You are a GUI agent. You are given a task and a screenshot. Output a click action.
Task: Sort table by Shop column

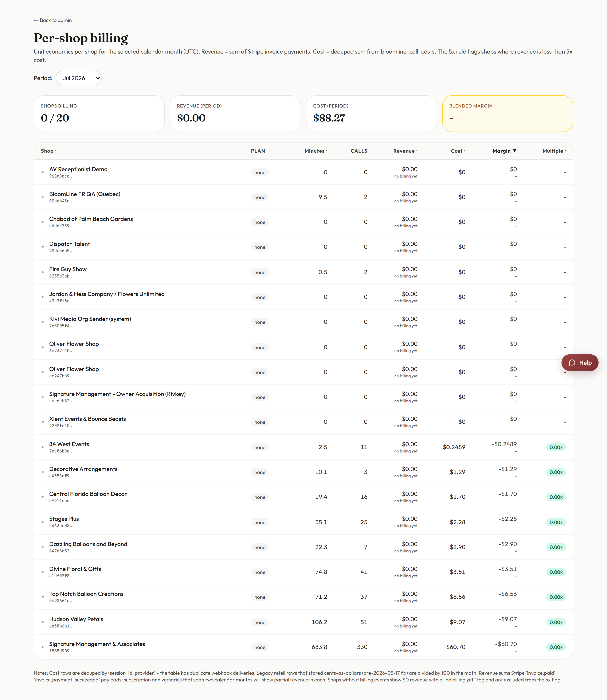coord(48,151)
